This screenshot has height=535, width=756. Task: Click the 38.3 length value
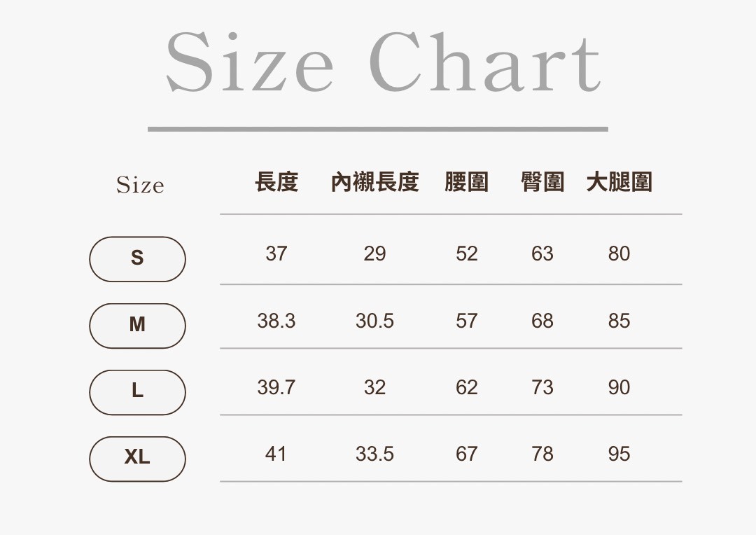point(276,321)
